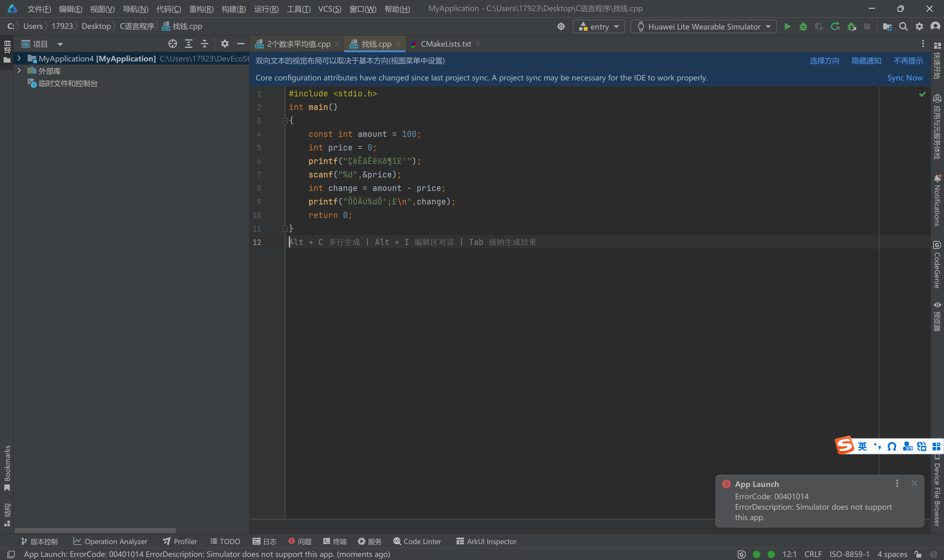Toggle the fold marker at line 3
The height and width of the screenshot is (560, 944).
click(285, 121)
